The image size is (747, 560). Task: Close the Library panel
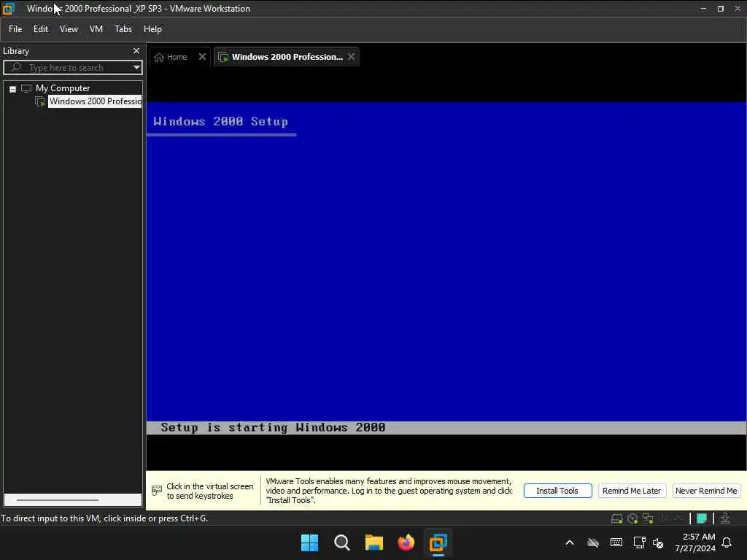[136, 51]
